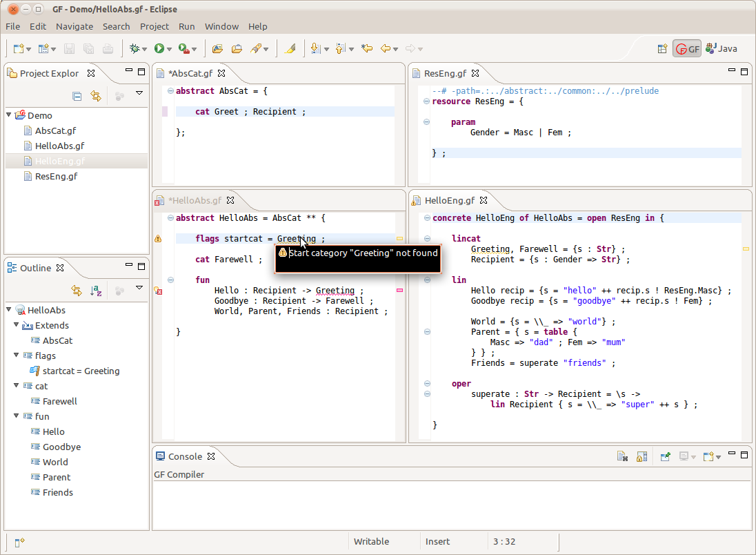
Task: Click the Print toolbar icon
Action: pyautogui.click(x=108, y=48)
